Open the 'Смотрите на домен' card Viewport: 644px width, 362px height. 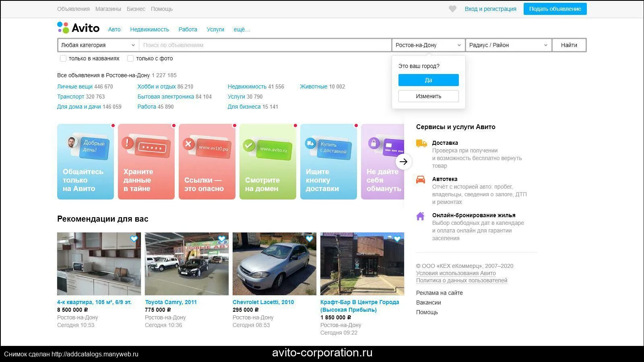tap(268, 162)
